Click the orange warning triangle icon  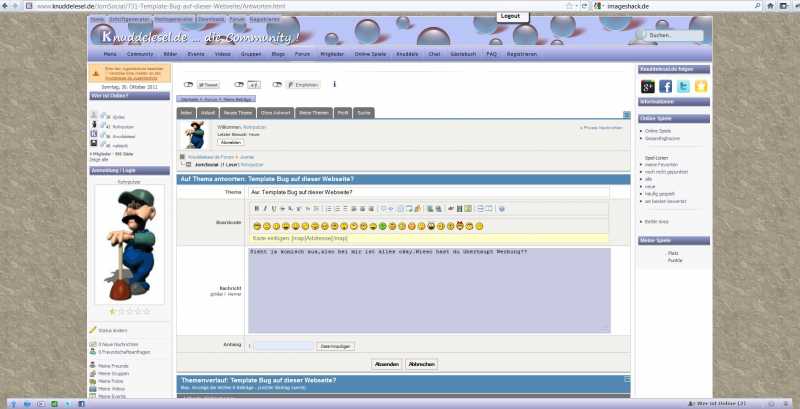(x=95, y=73)
